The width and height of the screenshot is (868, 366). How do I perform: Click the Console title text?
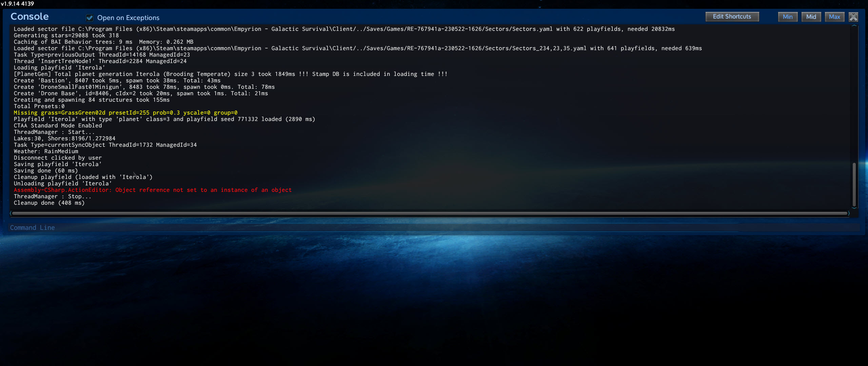tap(29, 17)
